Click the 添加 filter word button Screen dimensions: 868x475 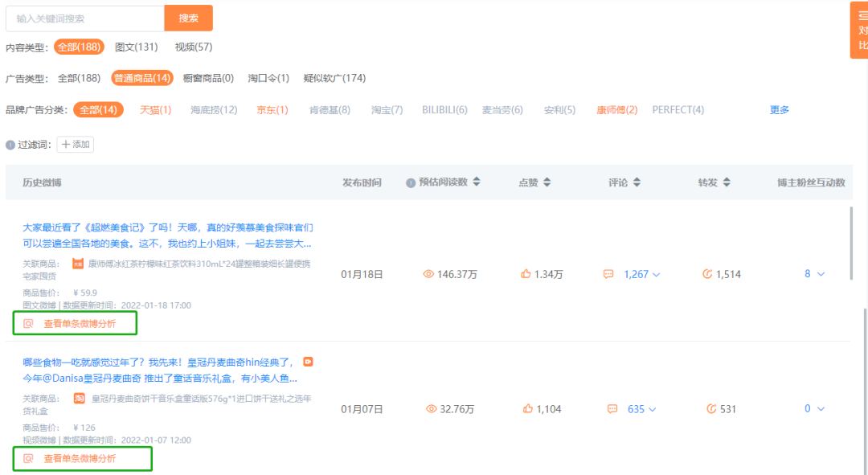tap(75, 145)
